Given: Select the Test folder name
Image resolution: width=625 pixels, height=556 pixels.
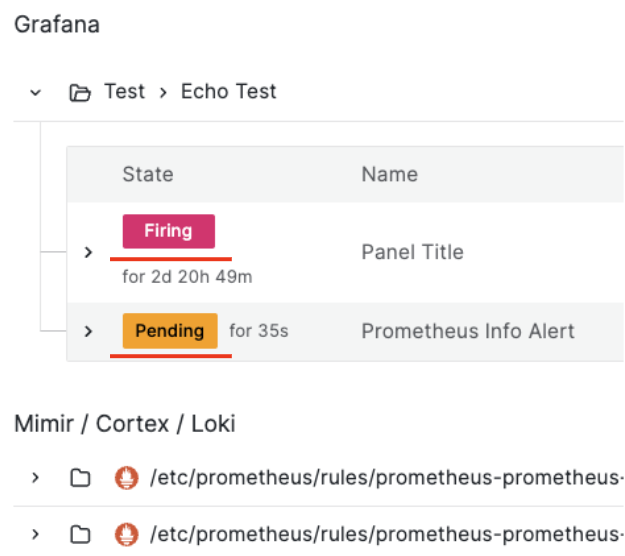Looking at the screenshot, I should (x=124, y=92).
